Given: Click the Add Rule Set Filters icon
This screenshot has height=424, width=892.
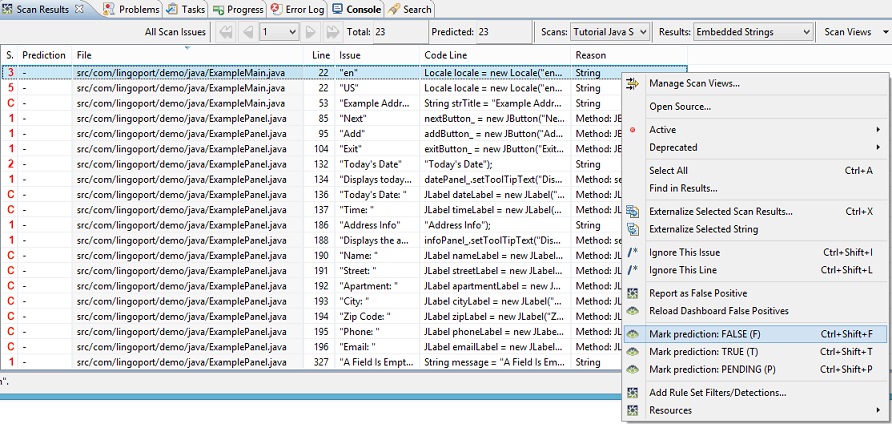Looking at the screenshot, I should pos(632,393).
